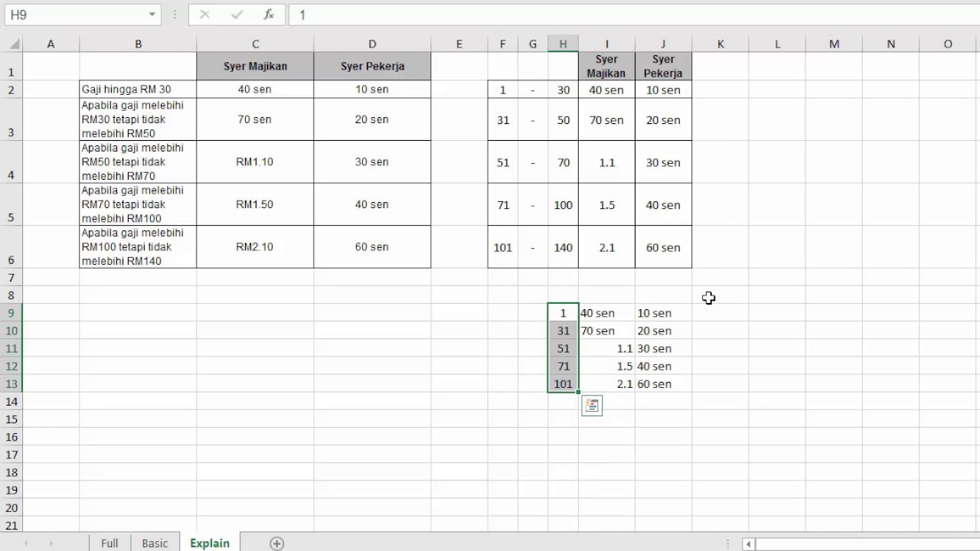Click 'Syer Pekerja' header in column J

(x=663, y=66)
